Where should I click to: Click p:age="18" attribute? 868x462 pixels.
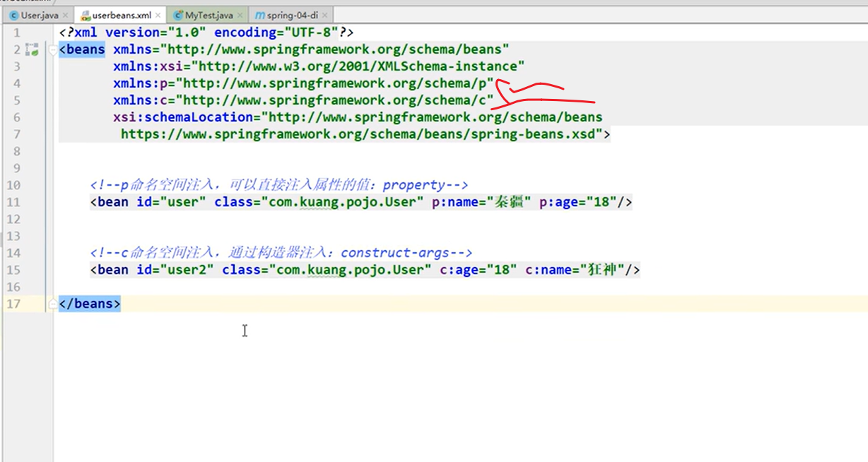tap(577, 202)
